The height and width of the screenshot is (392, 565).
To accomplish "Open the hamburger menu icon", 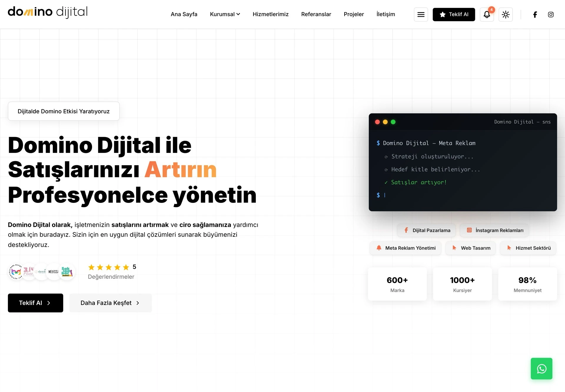I will tap(421, 14).
